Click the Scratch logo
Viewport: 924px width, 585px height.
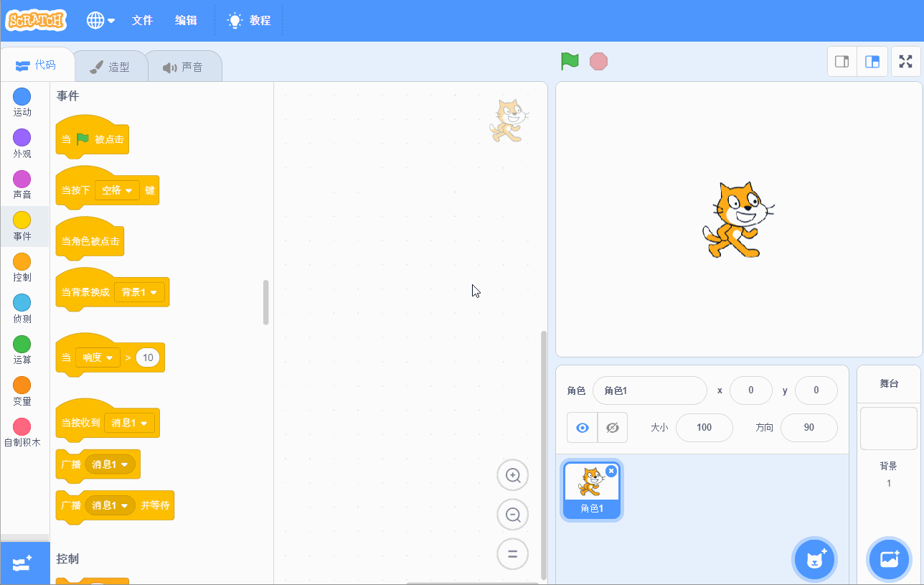coord(36,20)
